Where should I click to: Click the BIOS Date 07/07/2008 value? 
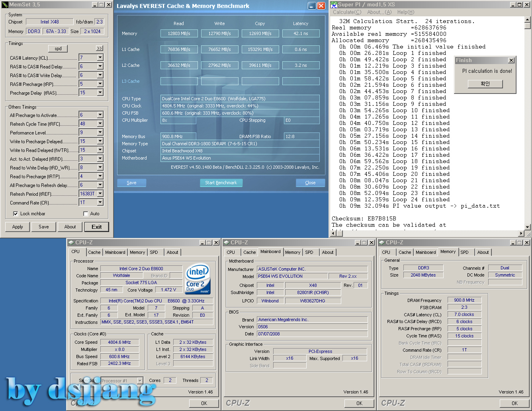(x=312, y=334)
